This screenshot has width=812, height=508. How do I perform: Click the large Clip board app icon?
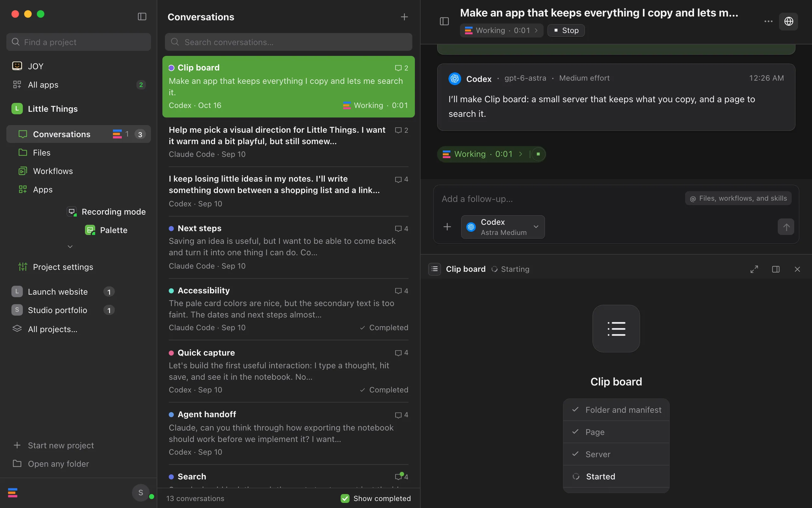[616, 329]
